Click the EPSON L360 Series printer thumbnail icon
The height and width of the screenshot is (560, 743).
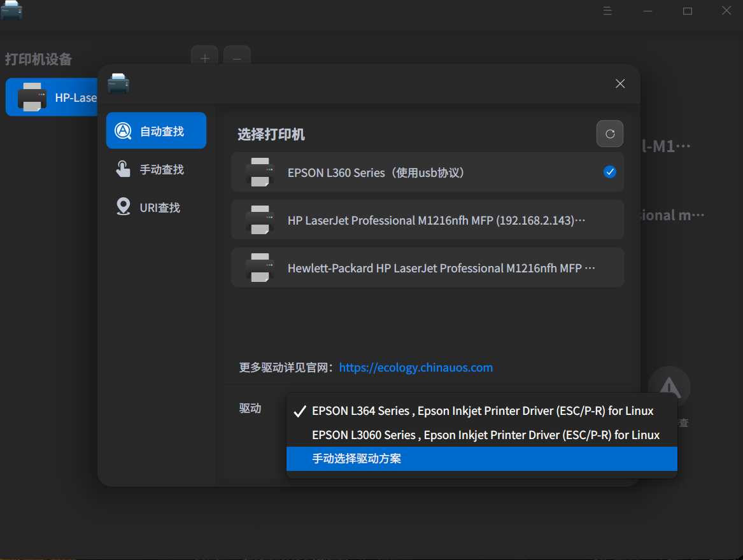point(259,172)
